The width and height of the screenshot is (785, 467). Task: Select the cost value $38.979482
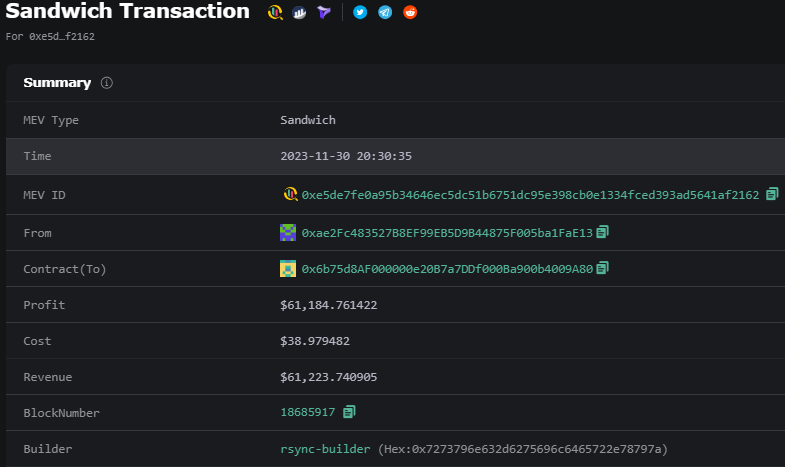click(315, 341)
